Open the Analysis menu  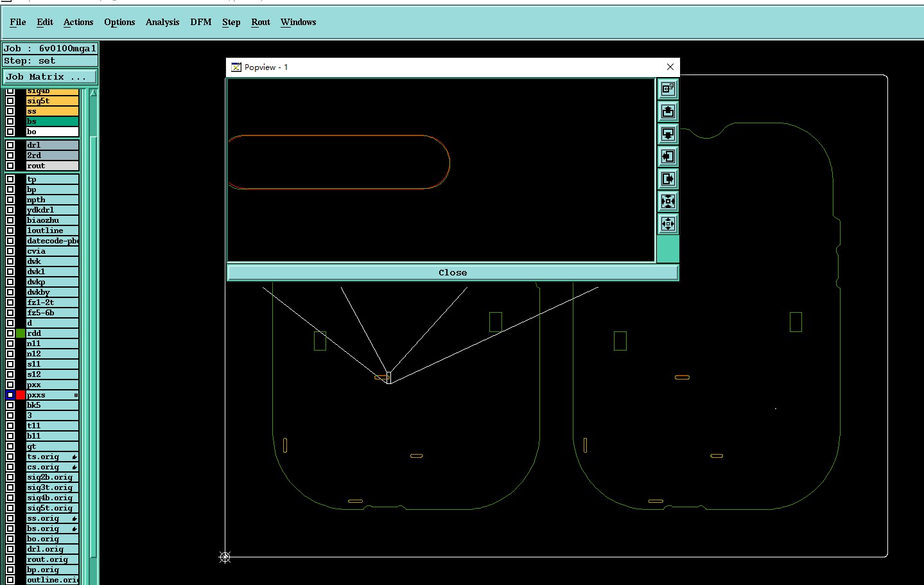tap(162, 22)
